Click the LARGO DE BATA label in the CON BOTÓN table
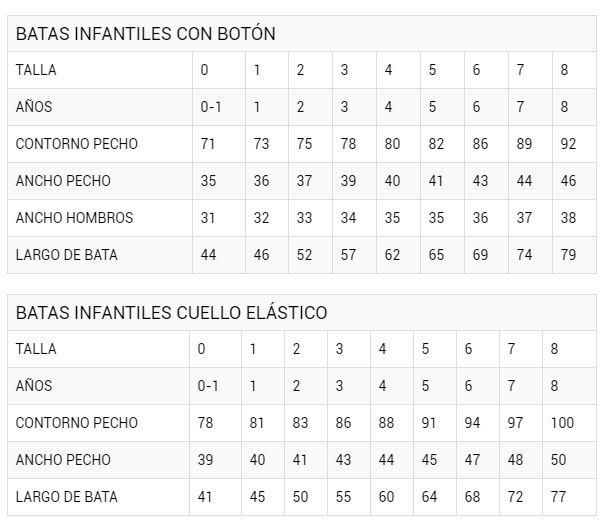This screenshot has height=529, width=610. (66, 255)
